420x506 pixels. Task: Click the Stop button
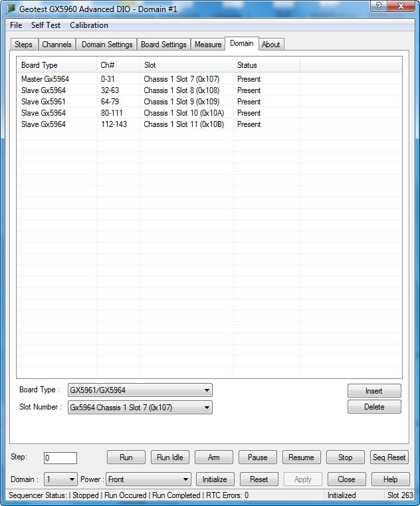tap(346, 457)
